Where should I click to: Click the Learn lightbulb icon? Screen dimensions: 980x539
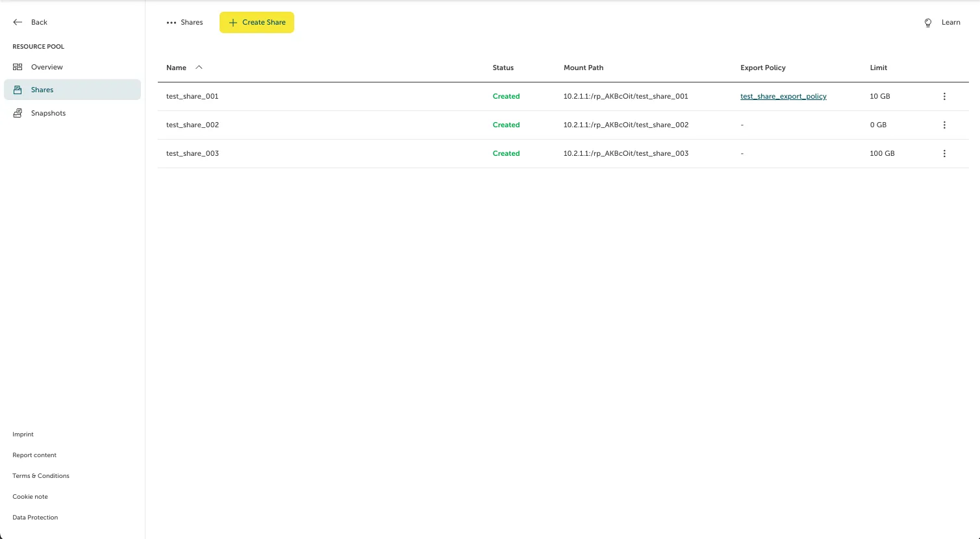coord(928,23)
